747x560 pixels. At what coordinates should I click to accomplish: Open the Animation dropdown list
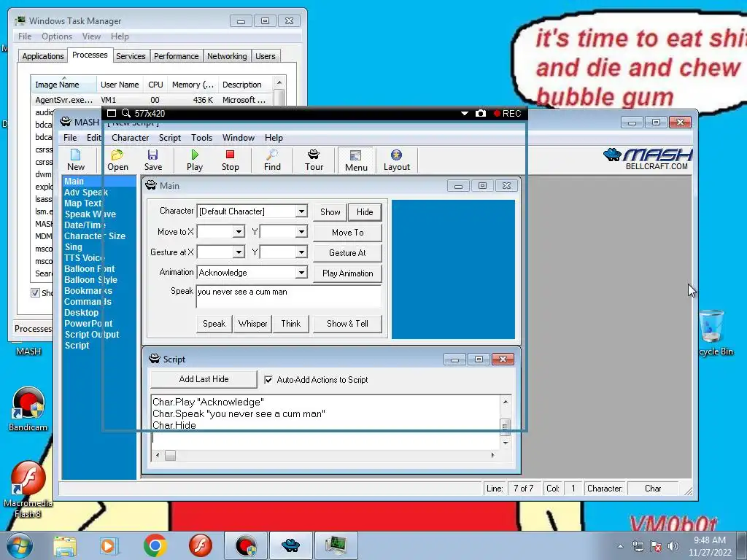point(301,273)
